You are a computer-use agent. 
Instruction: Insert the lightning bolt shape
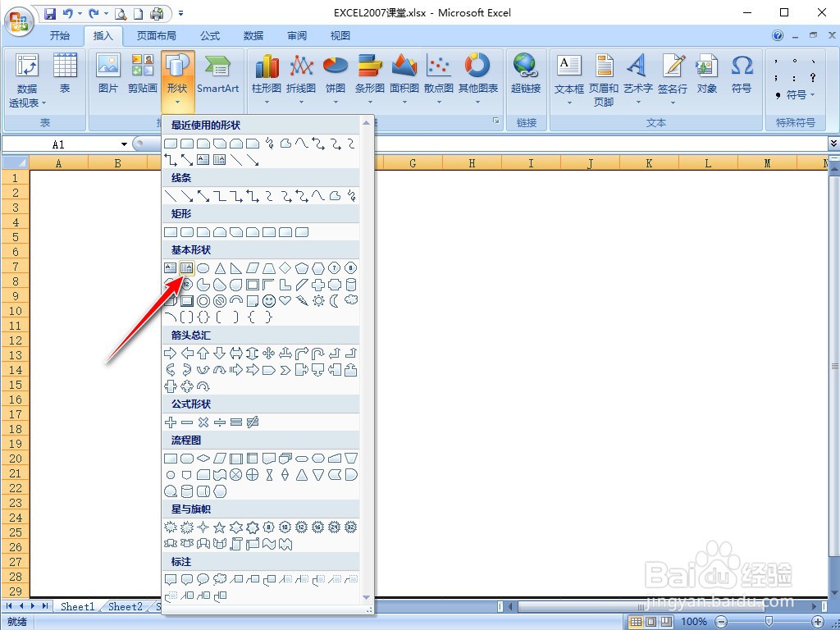click(302, 300)
